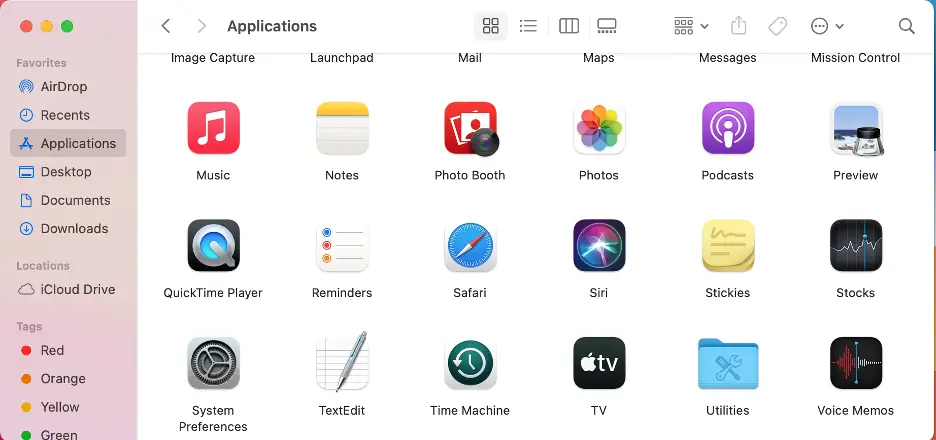936x440 pixels.
Task: Select the Photos app icon
Action: [x=599, y=128]
